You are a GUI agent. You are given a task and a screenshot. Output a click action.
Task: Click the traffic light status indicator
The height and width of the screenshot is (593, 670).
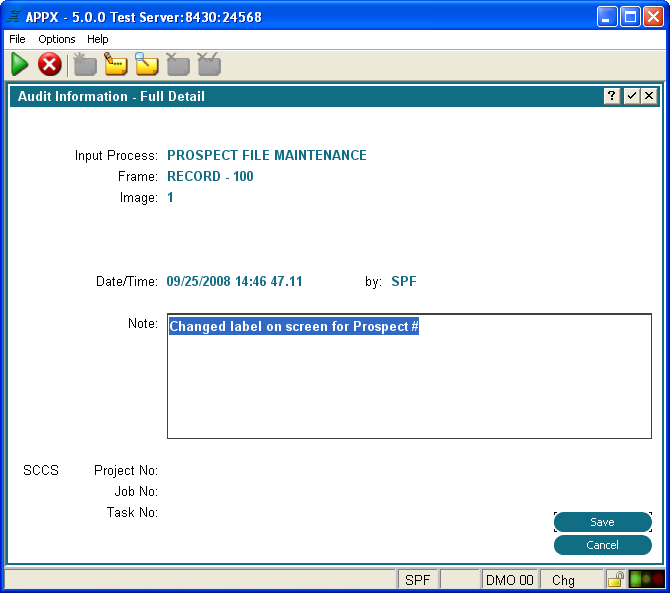pyautogui.click(x=646, y=580)
